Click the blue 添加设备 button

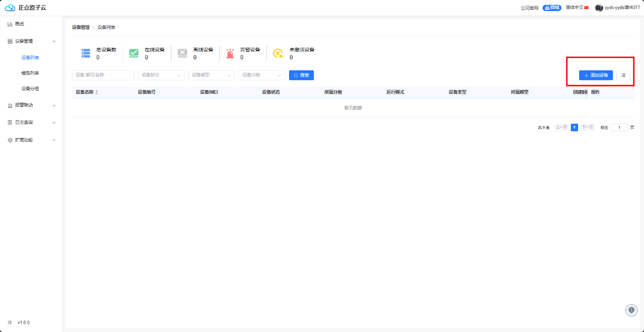[596, 75]
